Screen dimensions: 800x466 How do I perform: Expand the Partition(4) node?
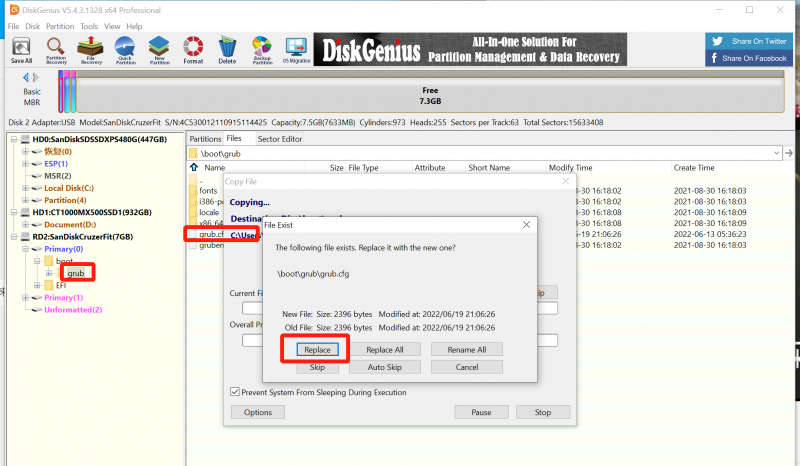pyautogui.click(x=25, y=200)
